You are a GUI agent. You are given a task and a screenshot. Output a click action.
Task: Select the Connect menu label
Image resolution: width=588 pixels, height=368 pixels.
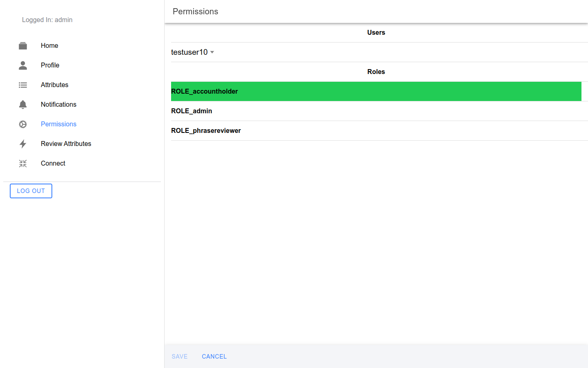[x=53, y=164]
